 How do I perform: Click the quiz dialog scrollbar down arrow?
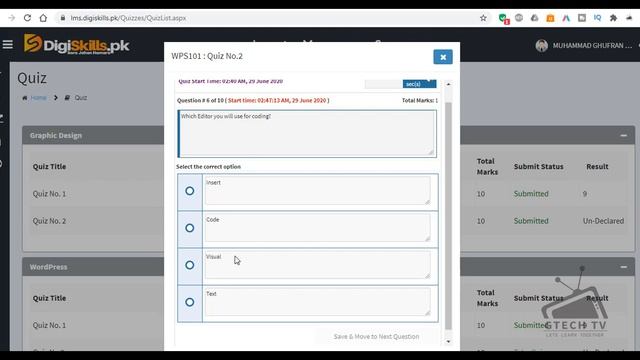click(448, 341)
